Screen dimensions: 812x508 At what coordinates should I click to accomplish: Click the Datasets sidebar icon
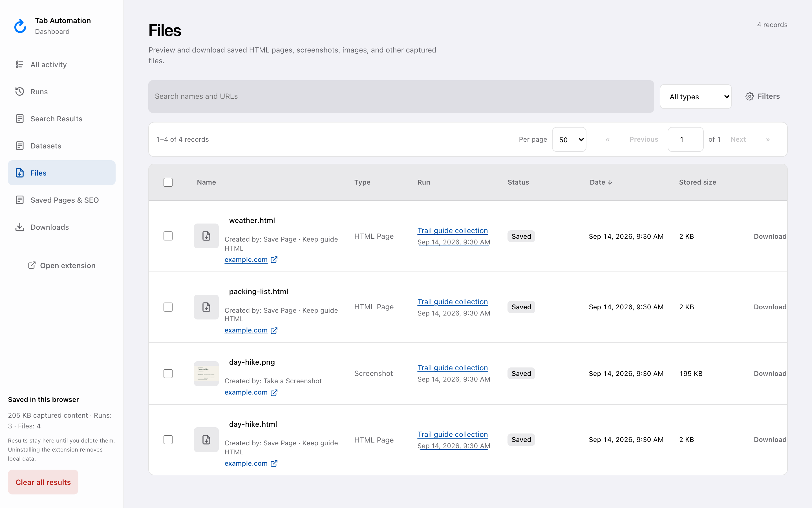pos(19,146)
